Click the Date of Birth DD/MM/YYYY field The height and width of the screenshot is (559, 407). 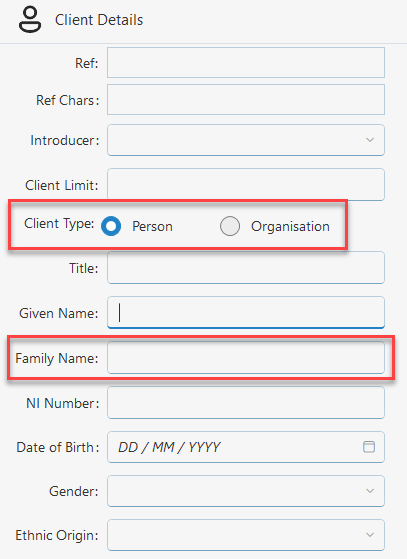pyautogui.click(x=246, y=447)
